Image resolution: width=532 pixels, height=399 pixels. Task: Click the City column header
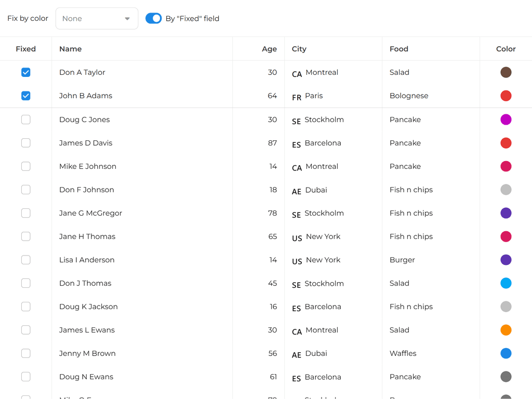[x=299, y=49]
